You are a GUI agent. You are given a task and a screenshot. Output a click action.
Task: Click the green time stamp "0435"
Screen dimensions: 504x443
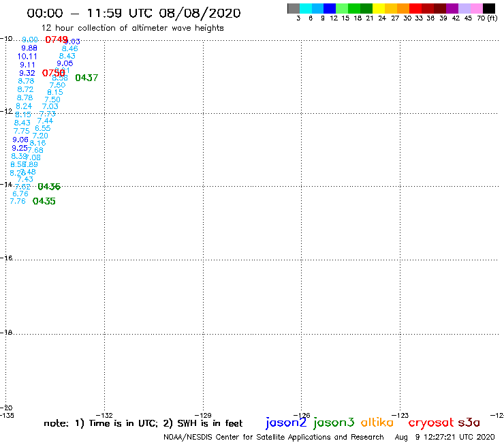[x=44, y=201]
